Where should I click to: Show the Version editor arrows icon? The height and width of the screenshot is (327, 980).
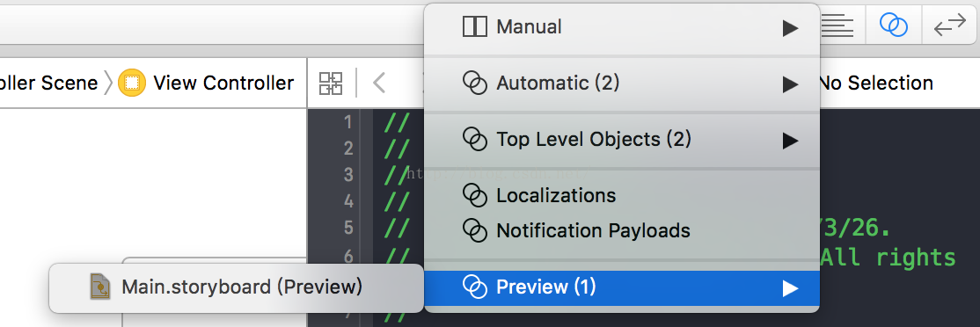pos(950,25)
